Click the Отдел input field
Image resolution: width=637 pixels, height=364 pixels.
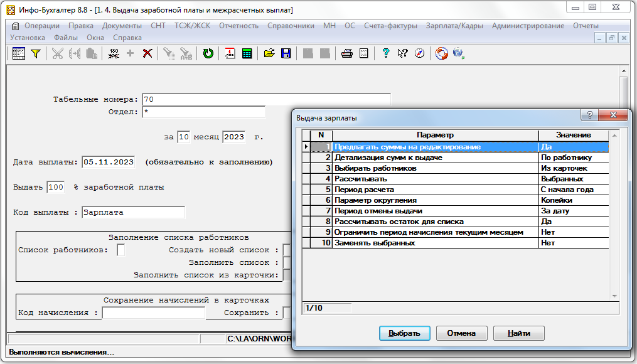[x=203, y=112]
